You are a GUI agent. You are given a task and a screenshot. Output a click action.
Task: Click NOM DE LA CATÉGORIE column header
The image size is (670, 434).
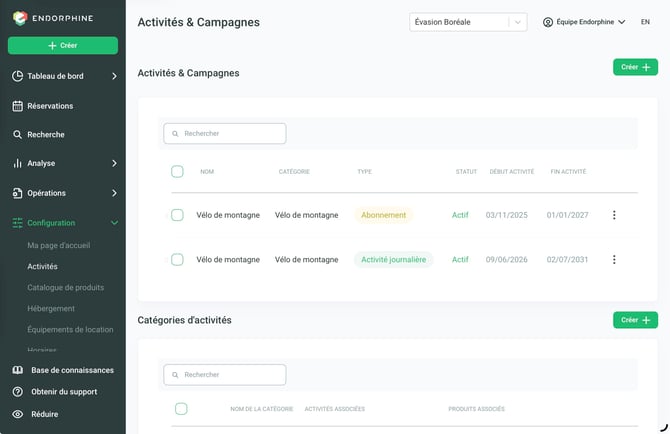click(x=262, y=409)
